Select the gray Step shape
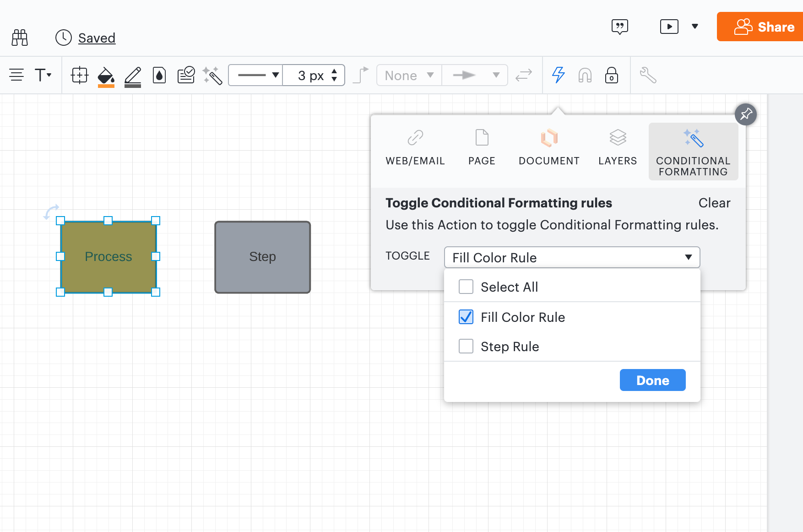The image size is (803, 532). (262, 257)
